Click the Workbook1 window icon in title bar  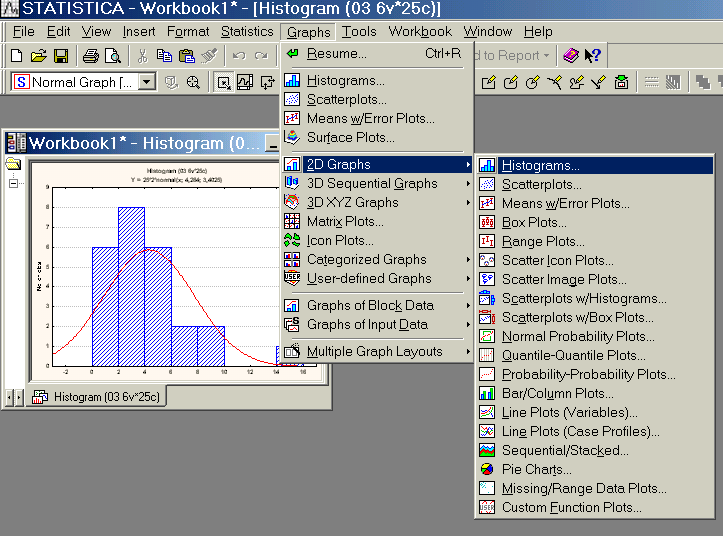pos(17,143)
